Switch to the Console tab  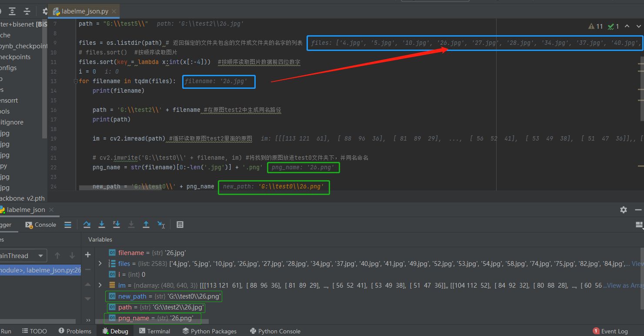click(x=41, y=225)
